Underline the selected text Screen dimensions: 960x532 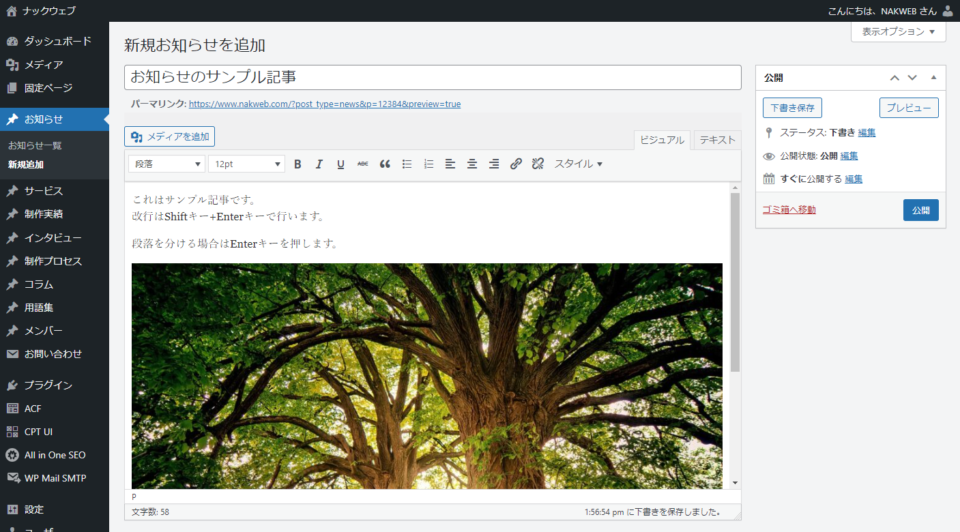click(x=340, y=164)
